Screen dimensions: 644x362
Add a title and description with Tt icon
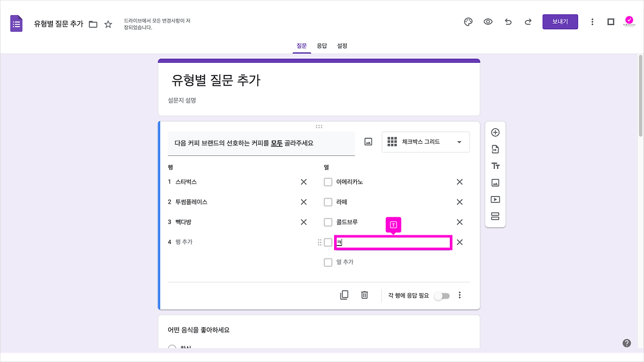pos(495,165)
